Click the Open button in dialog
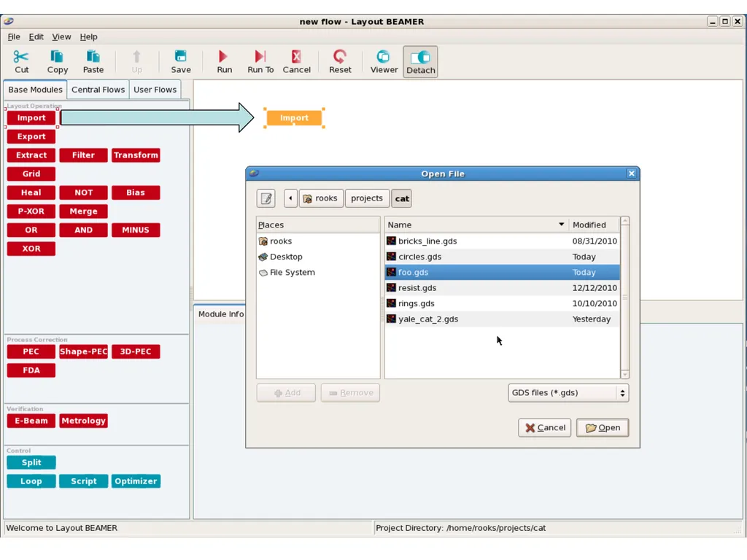This screenshot has height=560, width=747. coord(602,427)
